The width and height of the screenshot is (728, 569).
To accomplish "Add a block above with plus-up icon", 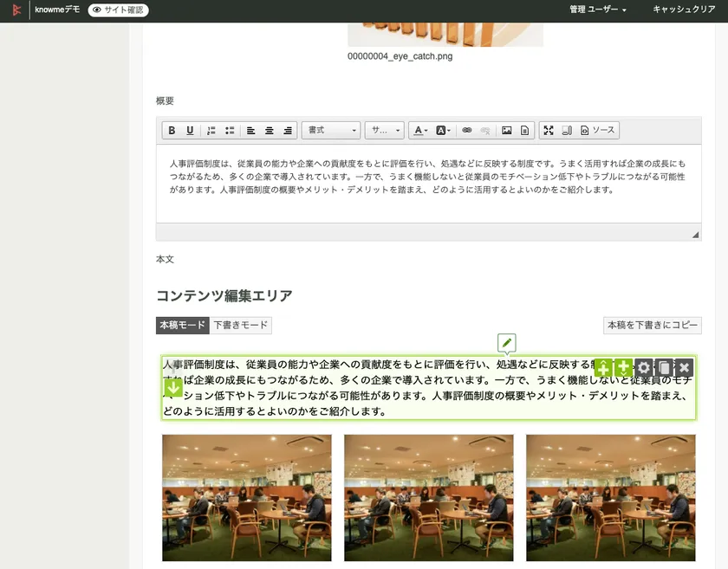I will (x=603, y=367).
